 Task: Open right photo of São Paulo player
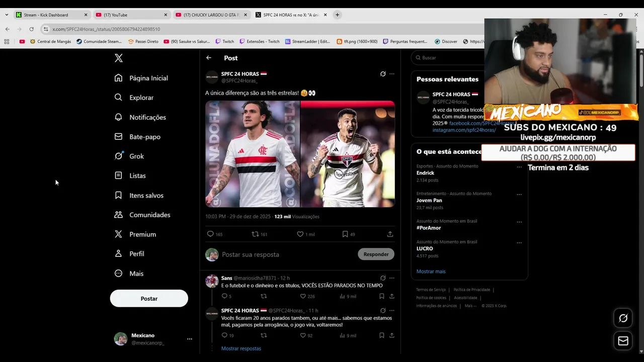[x=348, y=154]
